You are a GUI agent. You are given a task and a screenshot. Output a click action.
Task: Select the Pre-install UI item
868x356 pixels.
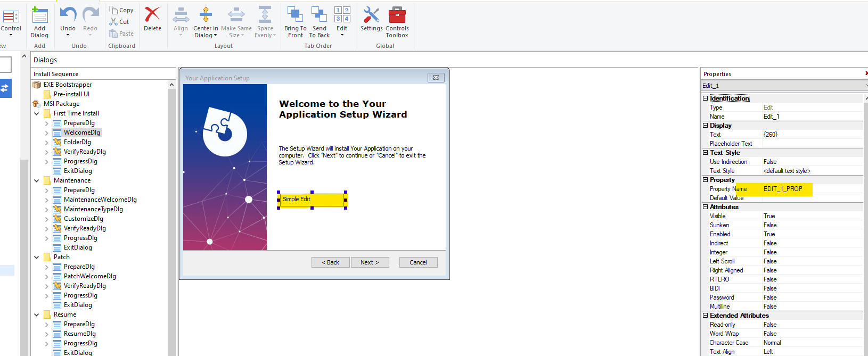(71, 94)
